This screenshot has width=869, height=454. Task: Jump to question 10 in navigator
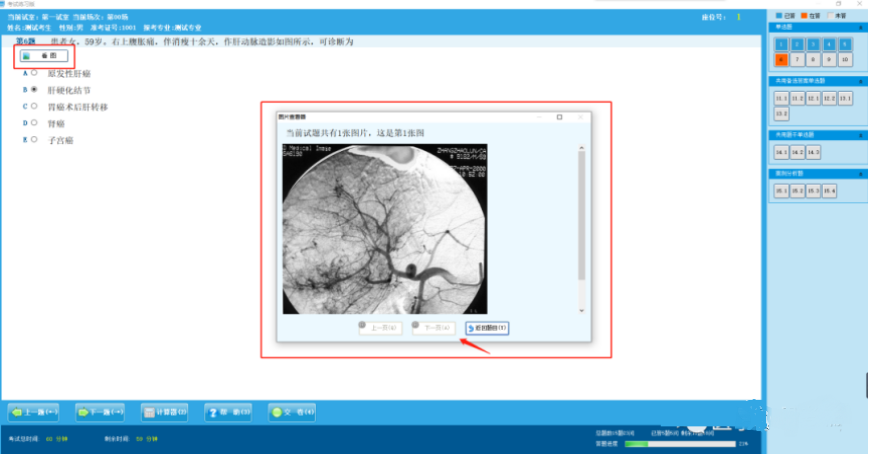[x=846, y=60]
